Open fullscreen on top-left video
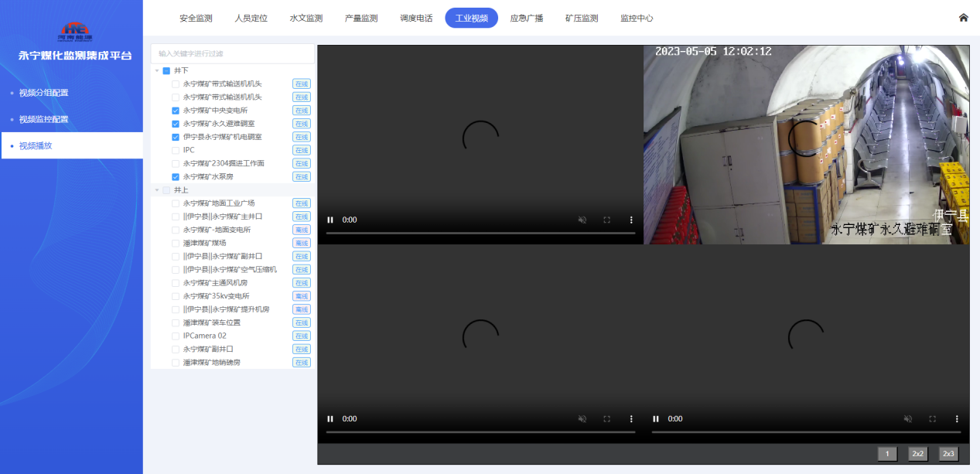This screenshot has width=980, height=474. tap(606, 220)
